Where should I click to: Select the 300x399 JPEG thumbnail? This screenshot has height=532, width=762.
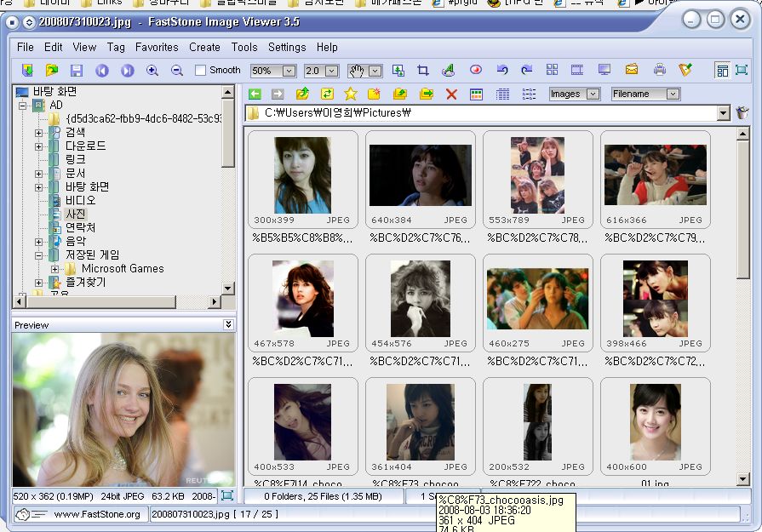tap(303, 180)
